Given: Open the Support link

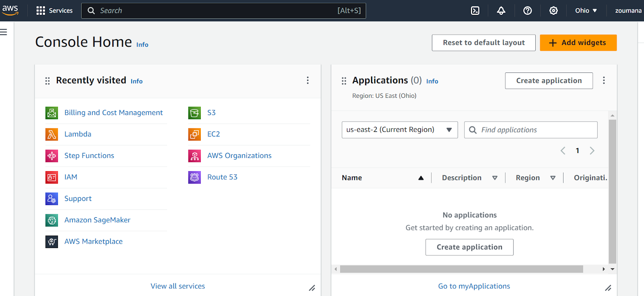Looking at the screenshot, I should [78, 199].
